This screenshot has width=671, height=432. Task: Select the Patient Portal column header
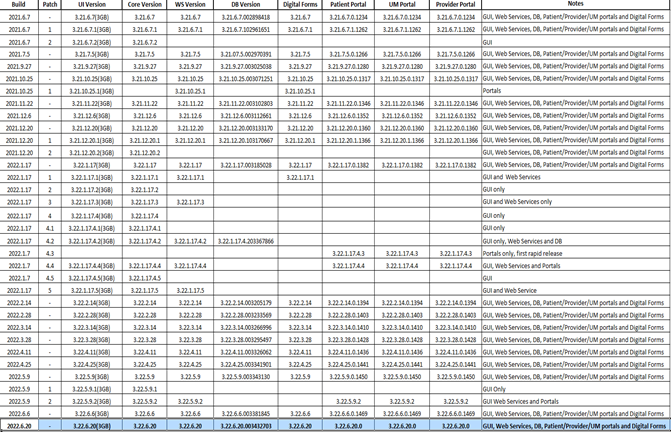350,5
